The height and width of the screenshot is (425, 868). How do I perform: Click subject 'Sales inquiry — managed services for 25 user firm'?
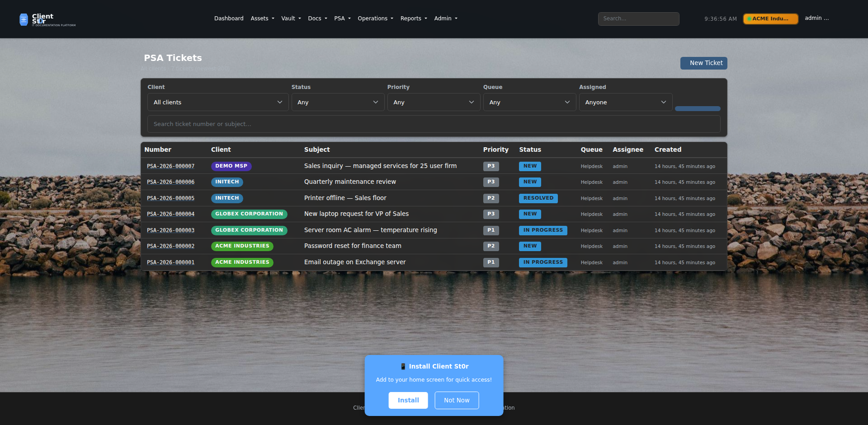380,166
